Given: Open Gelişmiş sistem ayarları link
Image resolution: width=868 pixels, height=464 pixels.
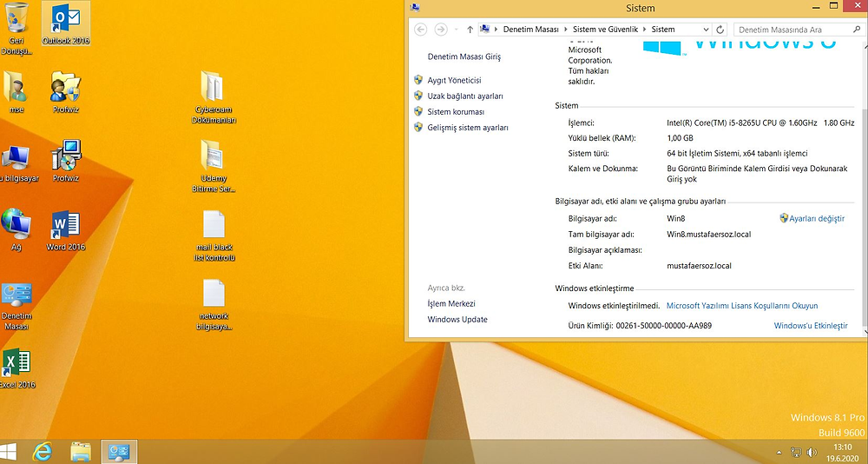Looking at the screenshot, I should [468, 128].
